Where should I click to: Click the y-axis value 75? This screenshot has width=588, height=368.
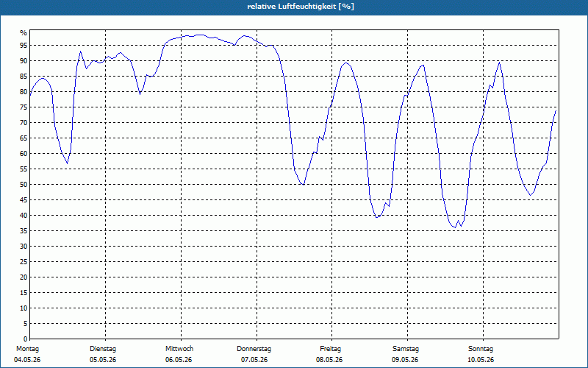coord(24,107)
